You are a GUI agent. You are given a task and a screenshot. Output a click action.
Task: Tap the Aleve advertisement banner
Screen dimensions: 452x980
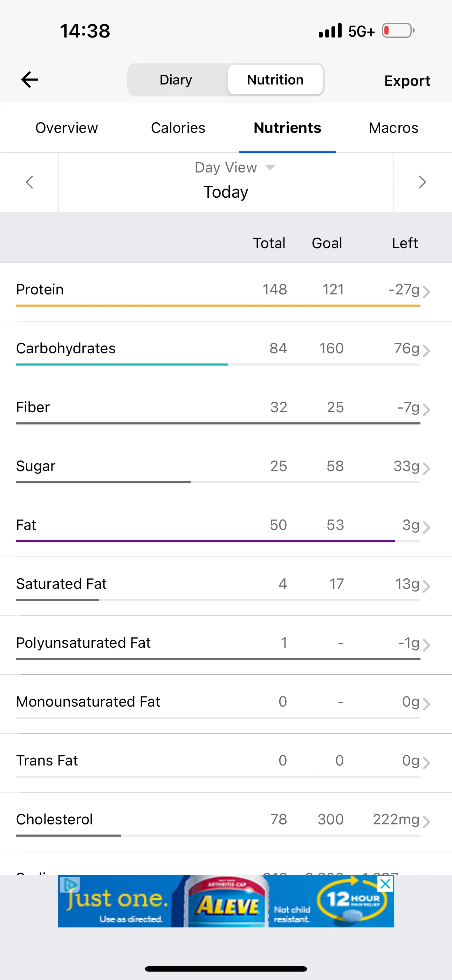click(226, 901)
